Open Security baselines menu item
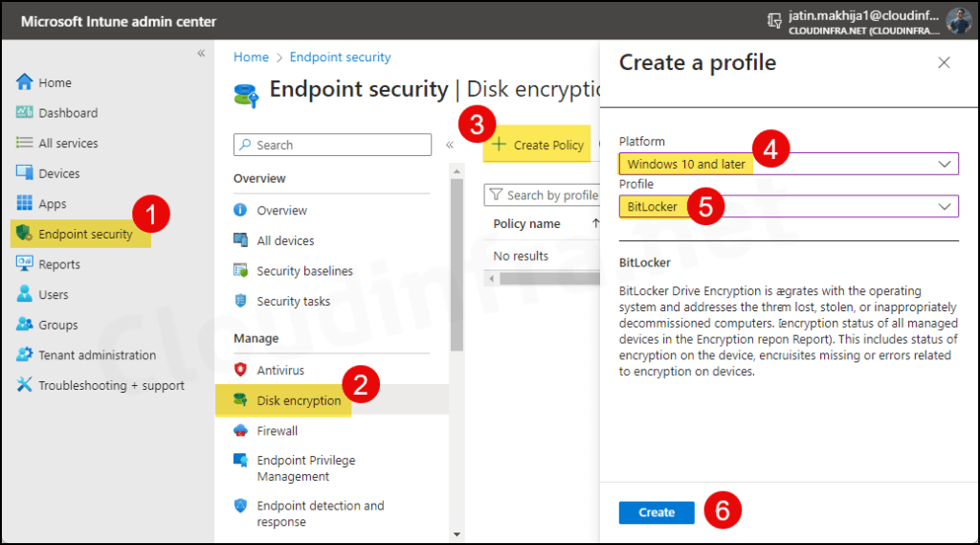Screen dimensions: 980x545 (305, 270)
